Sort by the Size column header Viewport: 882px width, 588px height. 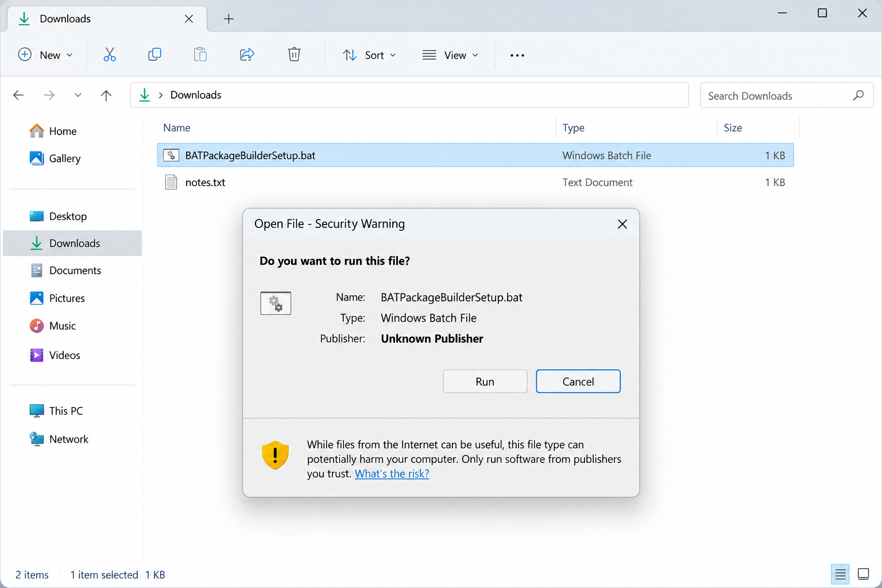pos(733,127)
